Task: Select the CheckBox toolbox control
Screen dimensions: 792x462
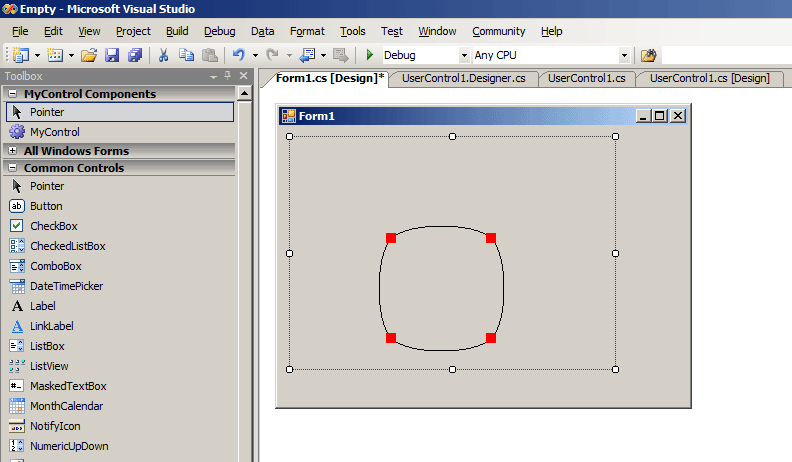Action: pyautogui.click(x=120, y=226)
